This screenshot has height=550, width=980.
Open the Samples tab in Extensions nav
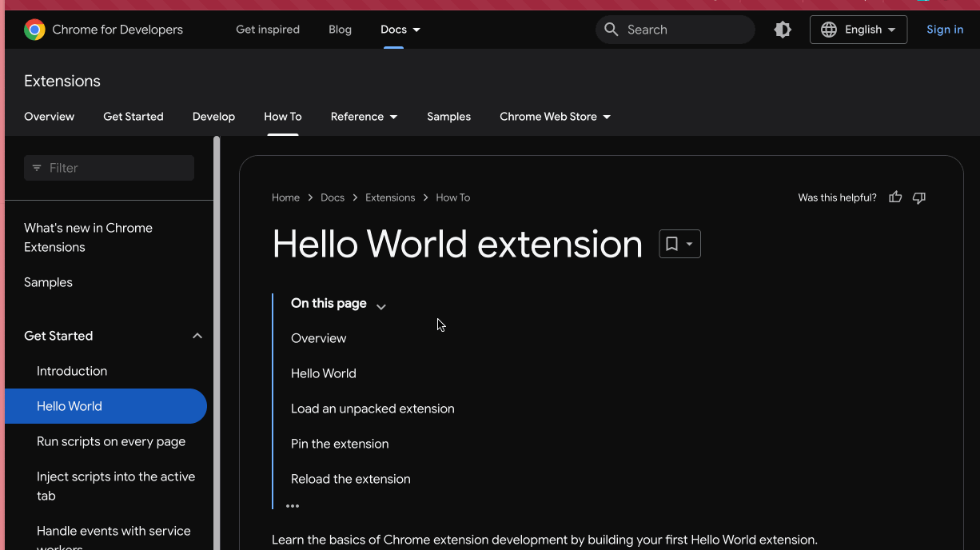tap(448, 117)
